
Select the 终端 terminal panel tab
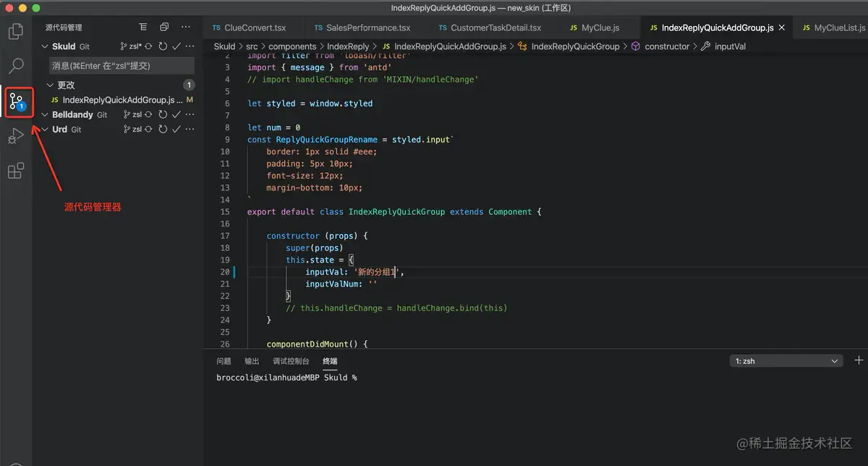point(330,361)
